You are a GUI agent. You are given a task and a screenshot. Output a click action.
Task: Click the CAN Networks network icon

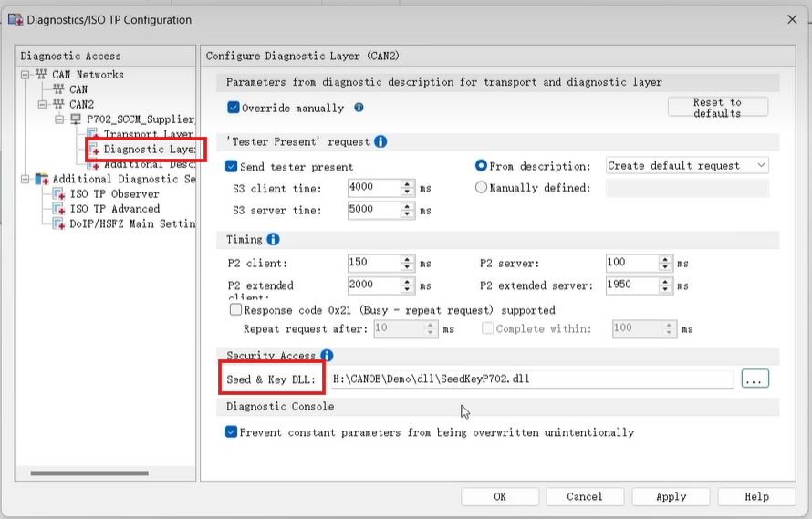coord(41,75)
